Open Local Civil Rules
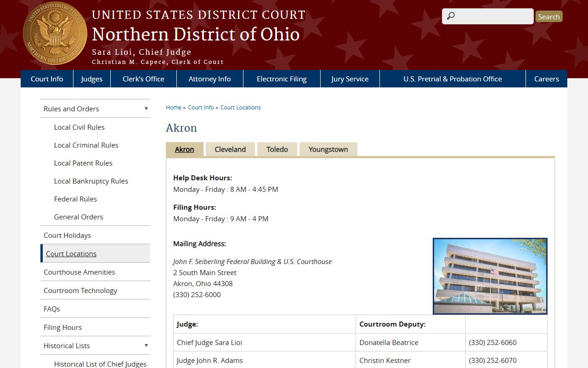Viewport: 588px width, 368px height. (x=79, y=127)
